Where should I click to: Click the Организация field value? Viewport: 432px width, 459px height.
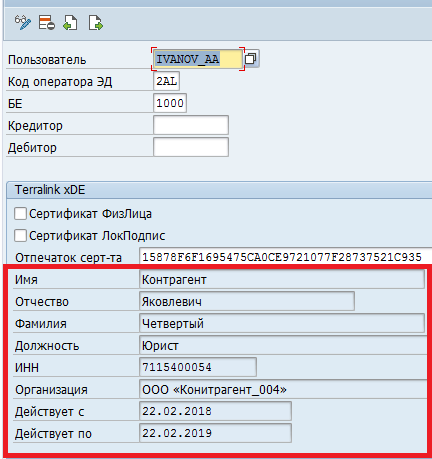coord(283,389)
